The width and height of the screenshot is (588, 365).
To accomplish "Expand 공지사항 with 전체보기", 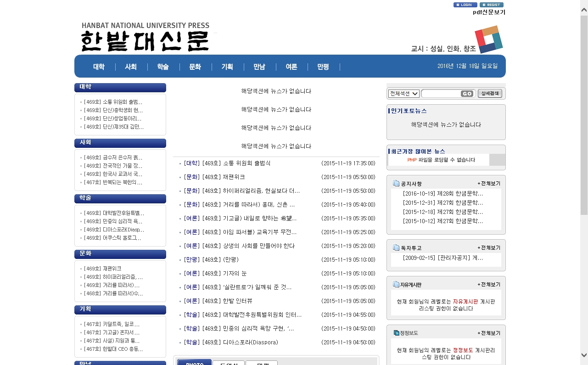I will [x=489, y=183].
